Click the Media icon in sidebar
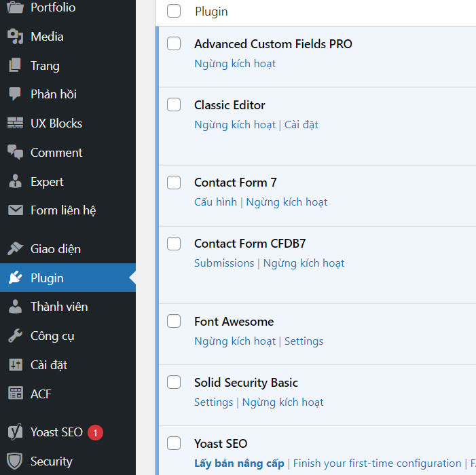 pyautogui.click(x=15, y=37)
